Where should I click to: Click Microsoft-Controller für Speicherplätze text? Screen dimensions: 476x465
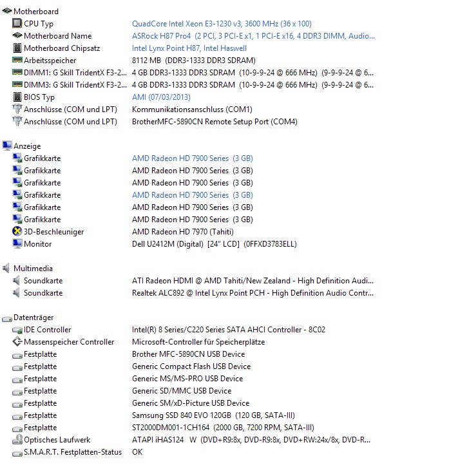tap(198, 342)
